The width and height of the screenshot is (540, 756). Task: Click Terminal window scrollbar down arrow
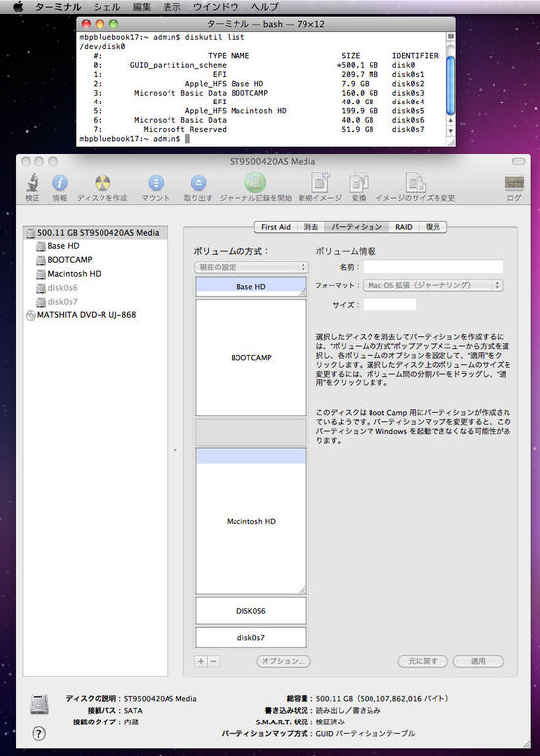pyautogui.click(x=450, y=130)
